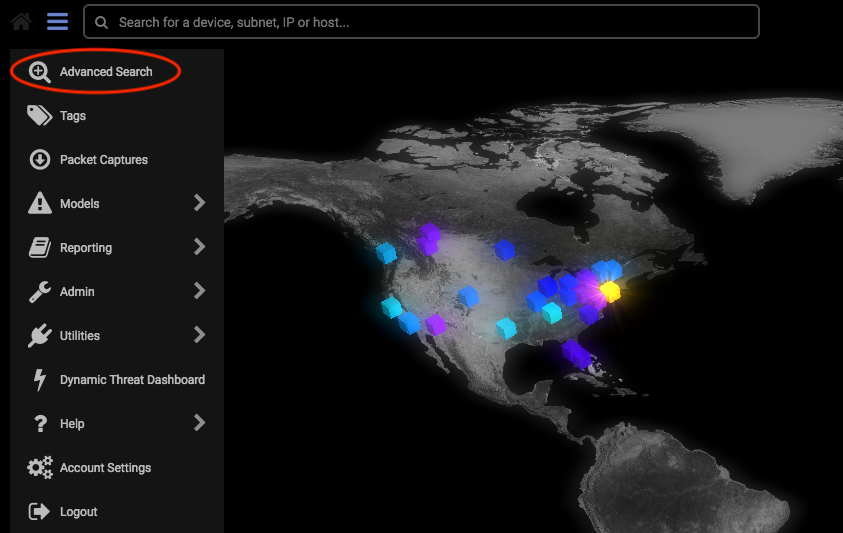Open Packet Captures
Viewport: 843px width, 533px height.
(104, 160)
